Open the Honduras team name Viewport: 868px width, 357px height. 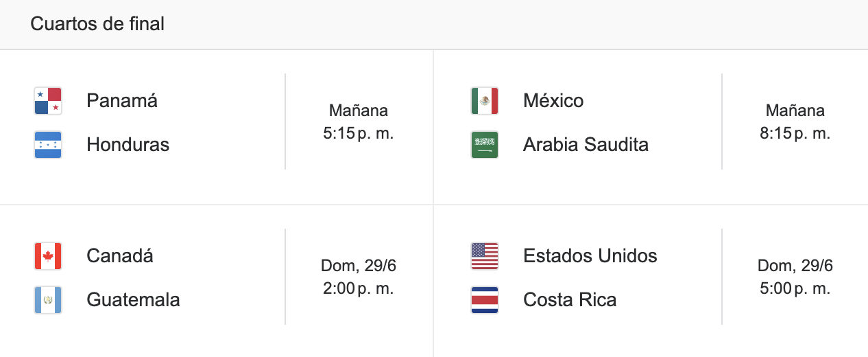pyautogui.click(x=128, y=145)
